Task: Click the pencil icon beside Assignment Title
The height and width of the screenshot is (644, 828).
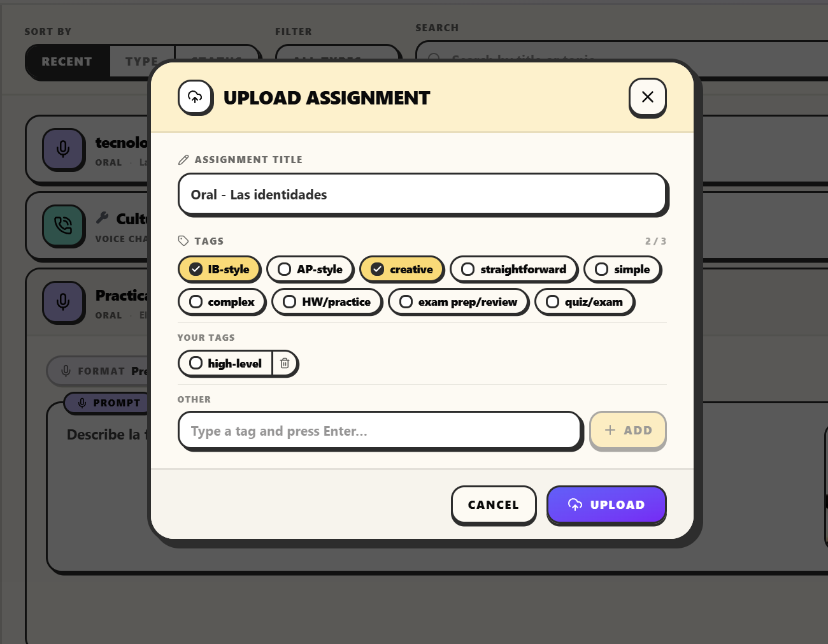Action: click(x=183, y=160)
